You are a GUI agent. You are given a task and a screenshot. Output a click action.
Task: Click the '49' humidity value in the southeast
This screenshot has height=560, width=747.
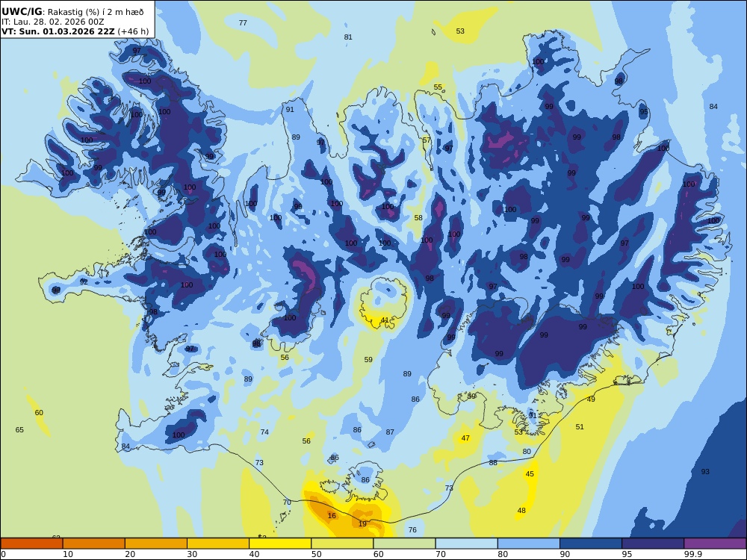tap(591, 399)
